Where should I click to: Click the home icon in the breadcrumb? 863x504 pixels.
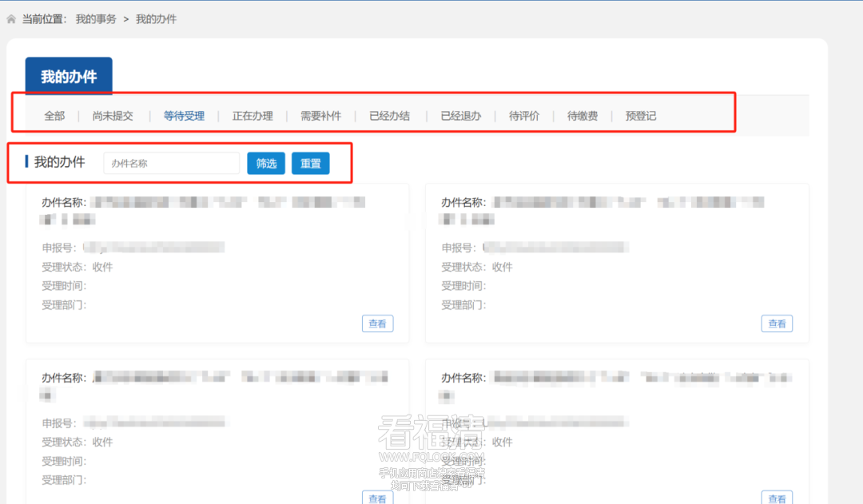pos(11,19)
